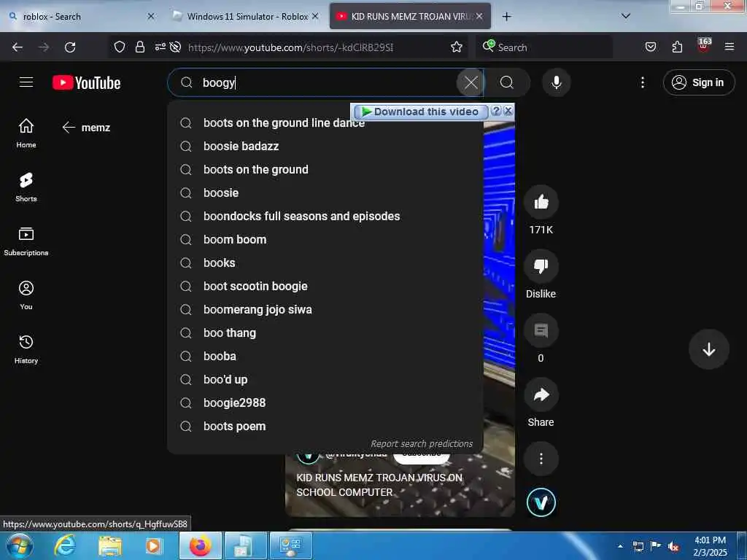Image resolution: width=747 pixels, height=560 pixels.
Task: Open the Short's comments
Action: tap(541, 330)
